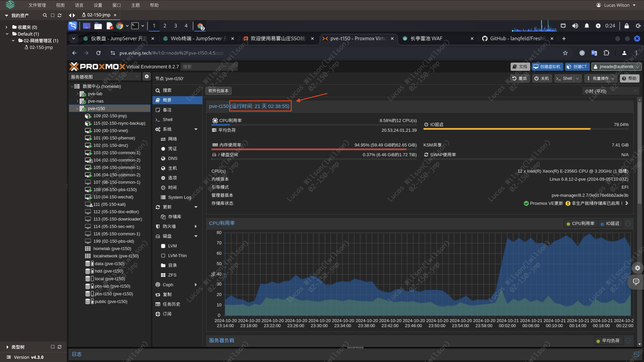Click the volume icon in remote panel

pos(575,26)
